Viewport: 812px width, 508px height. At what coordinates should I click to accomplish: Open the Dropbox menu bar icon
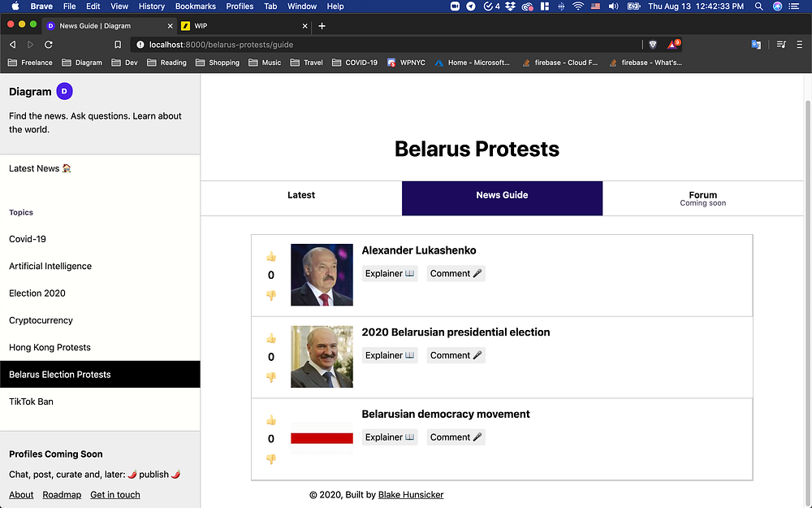[510, 7]
